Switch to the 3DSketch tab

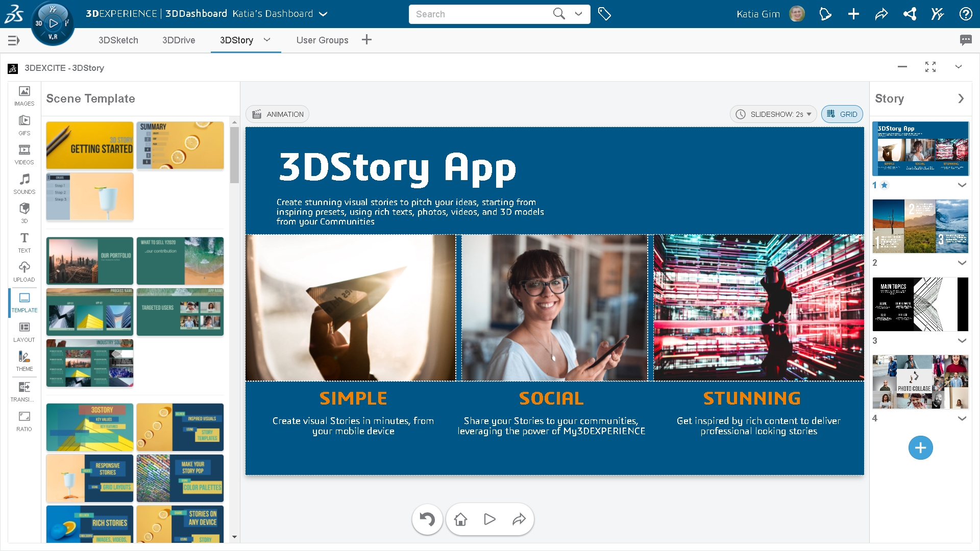(118, 40)
